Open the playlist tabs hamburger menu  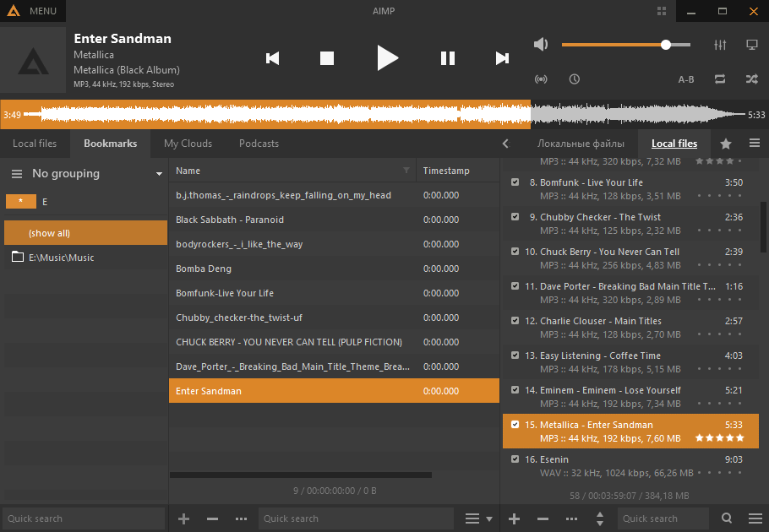coord(755,143)
